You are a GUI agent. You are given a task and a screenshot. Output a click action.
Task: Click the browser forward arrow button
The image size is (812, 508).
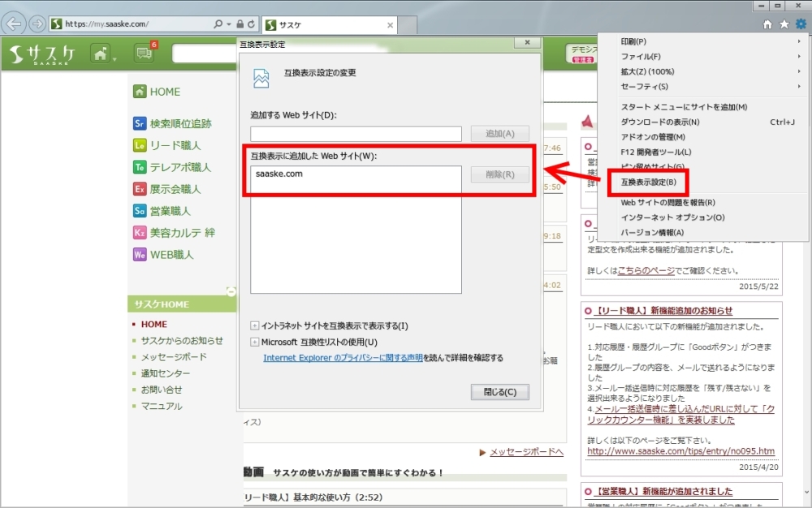tap(36, 24)
